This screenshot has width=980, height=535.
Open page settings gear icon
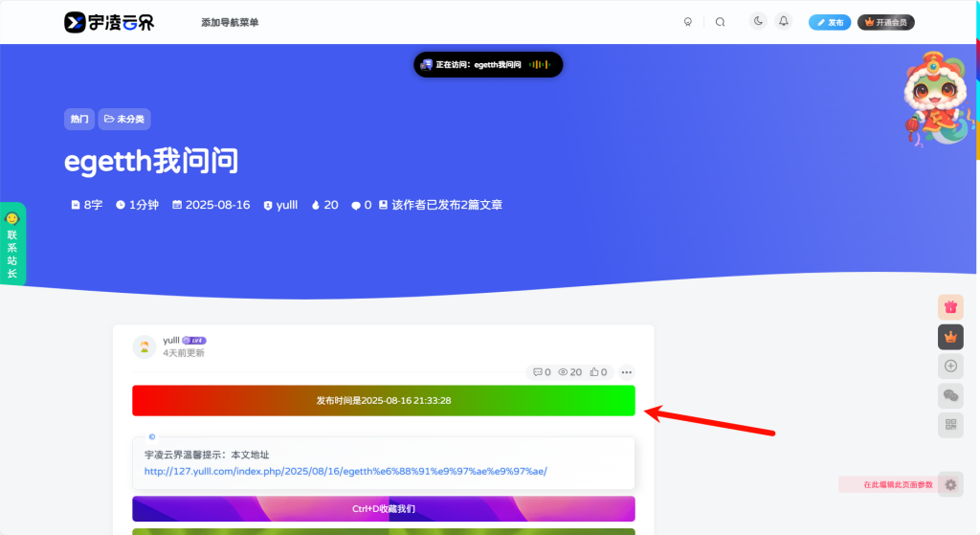(950, 484)
